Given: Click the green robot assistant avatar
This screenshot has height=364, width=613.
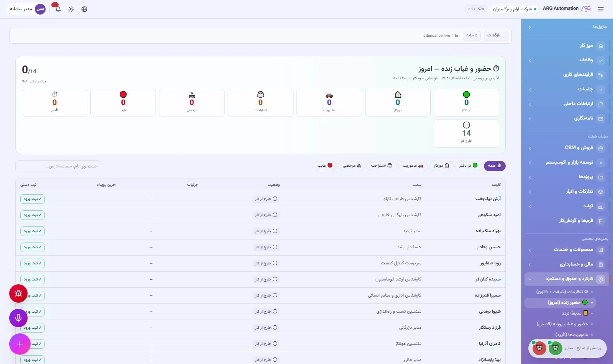Looking at the screenshot, I should pos(555,348).
